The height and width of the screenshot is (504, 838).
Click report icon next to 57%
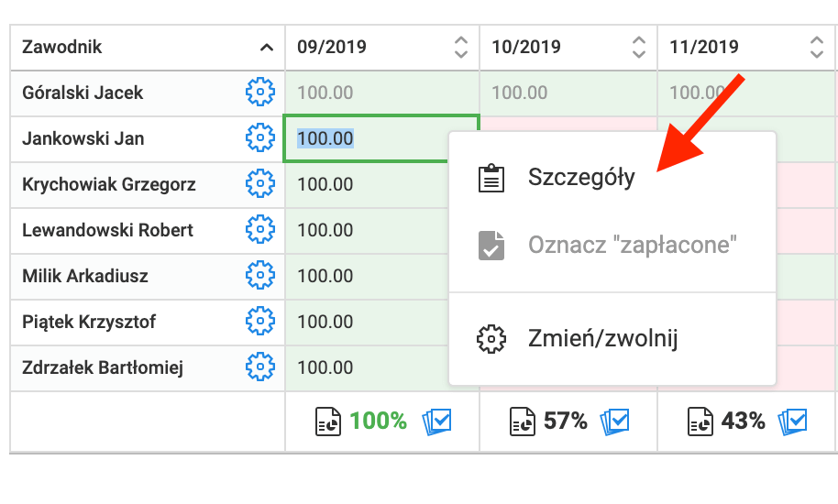tap(523, 422)
